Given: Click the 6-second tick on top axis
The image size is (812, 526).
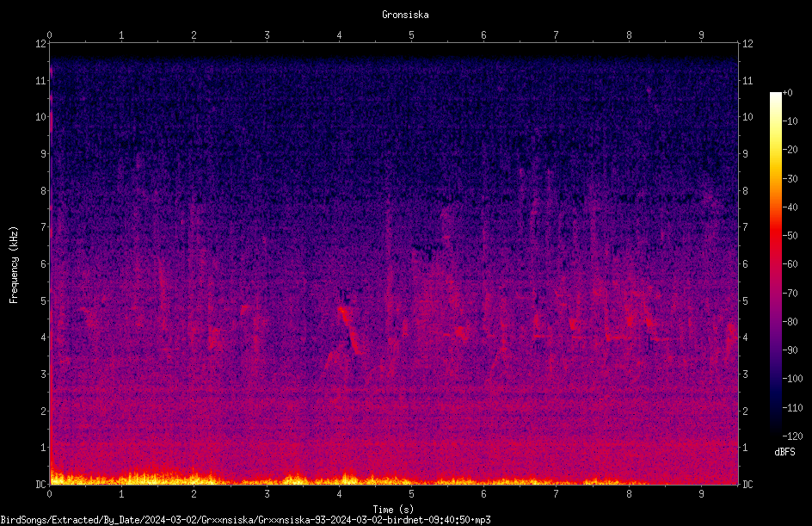Looking at the screenshot, I should coord(483,35).
